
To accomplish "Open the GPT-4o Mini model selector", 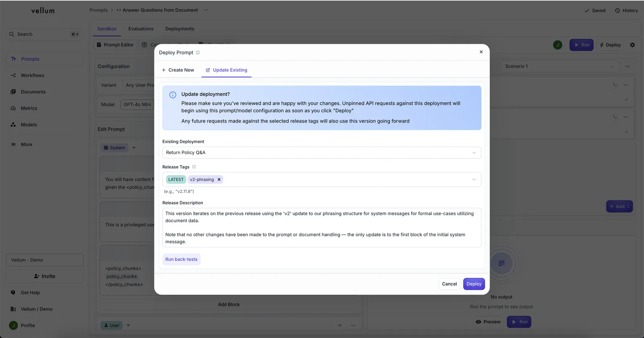I will [x=137, y=105].
